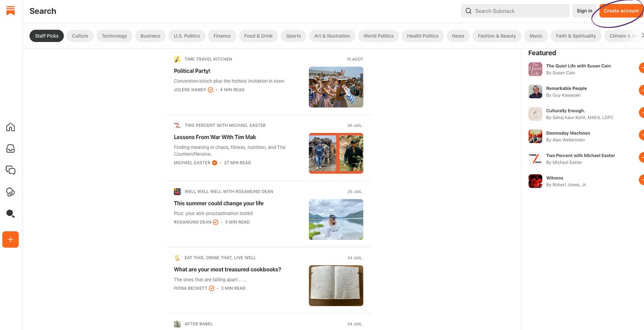Image resolution: width=644 pixels, height=330 pixels.
Task: Select the World Politics category tab
Action: [x=379, y=36]
